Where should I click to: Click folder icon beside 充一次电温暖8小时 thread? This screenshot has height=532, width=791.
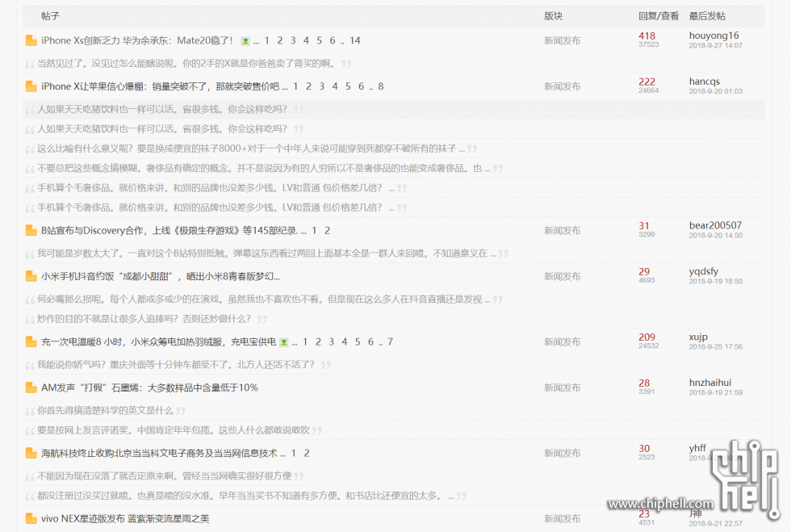click(31, 341)
